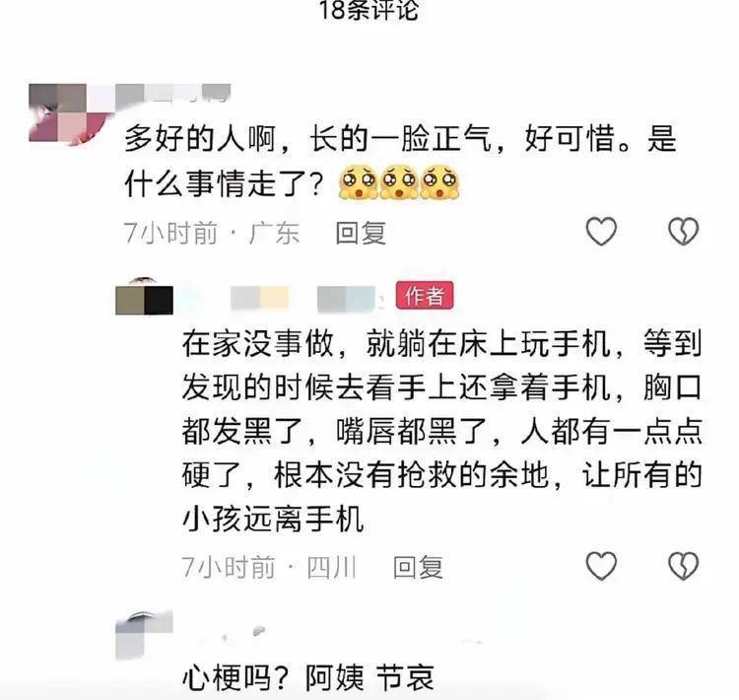Dislike the author's Sichuan reply with broken heart
This screenshot has width=739, height=700.
pos(684,565)
